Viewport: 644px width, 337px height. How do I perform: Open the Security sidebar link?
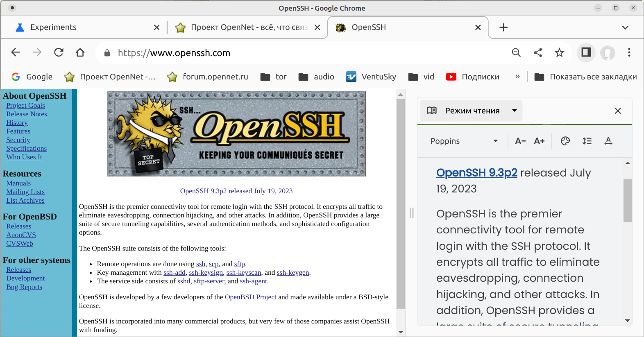(x=18, y=140)
